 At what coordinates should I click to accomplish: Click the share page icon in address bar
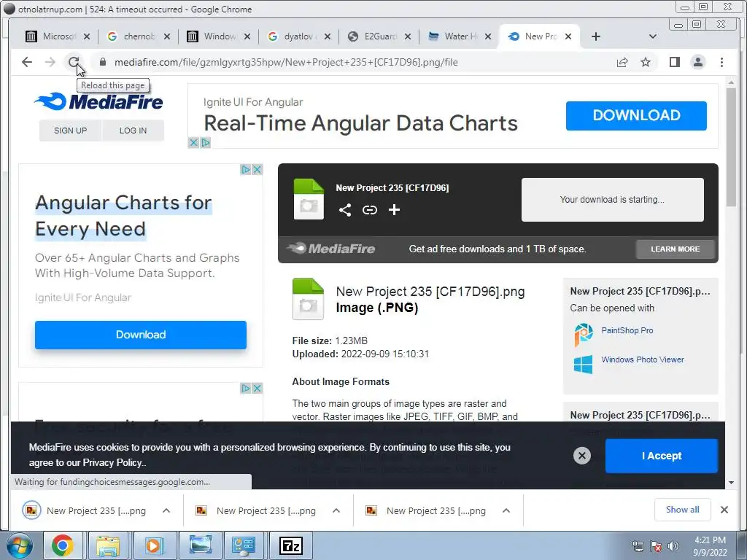pyautogui.click(x=622, y=62)
